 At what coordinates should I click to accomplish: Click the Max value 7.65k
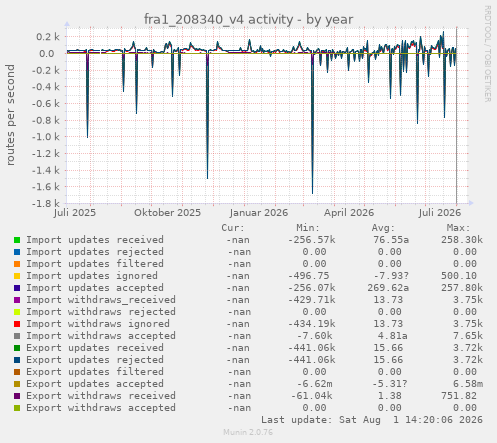468,336
